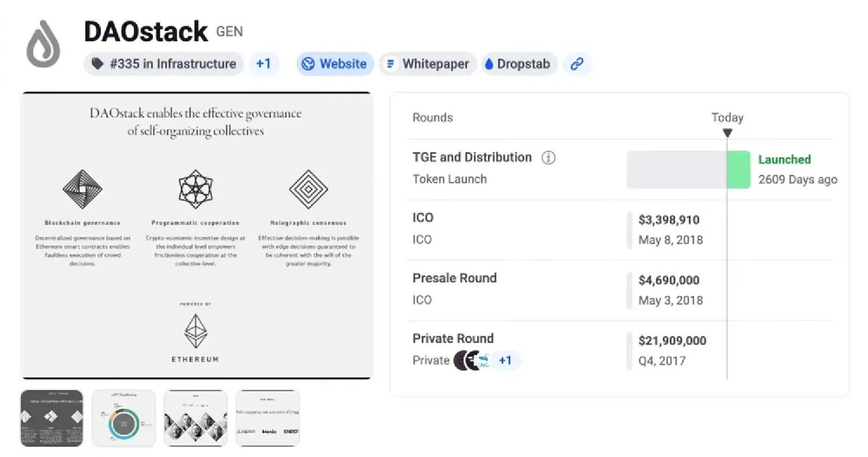
Task: Open the Website link with globe icon
Action: tap(335, 64)
